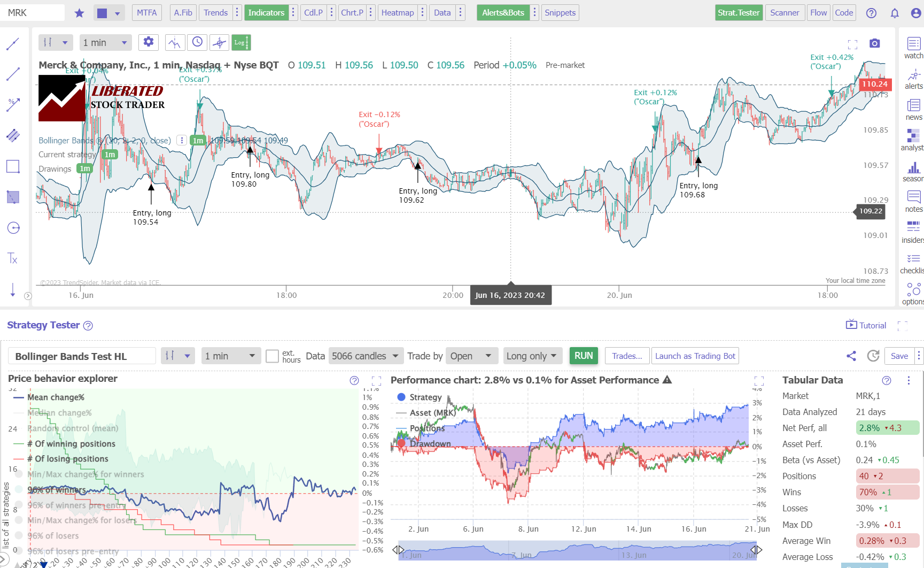Open the 1 min timeframe dropdown
Image resolution: width=924 pixels, height=568 pixels.
105,42
